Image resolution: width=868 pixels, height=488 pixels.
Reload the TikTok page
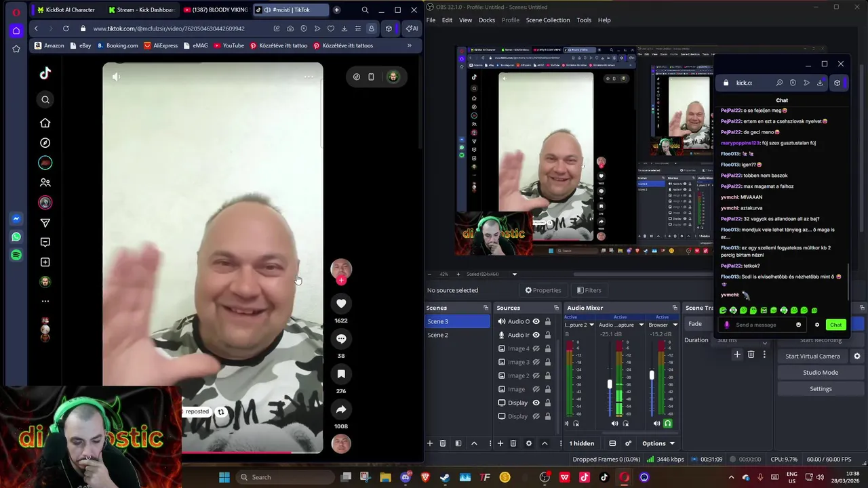[x=66, y=28]
